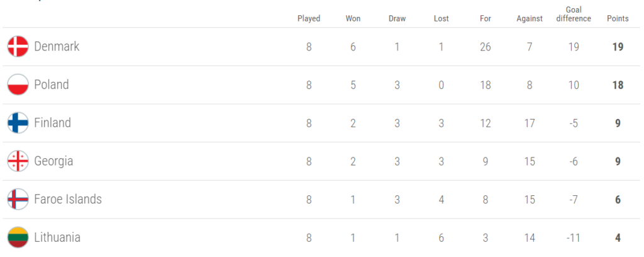Open the Faroe Islands team name

click(68, 200)
